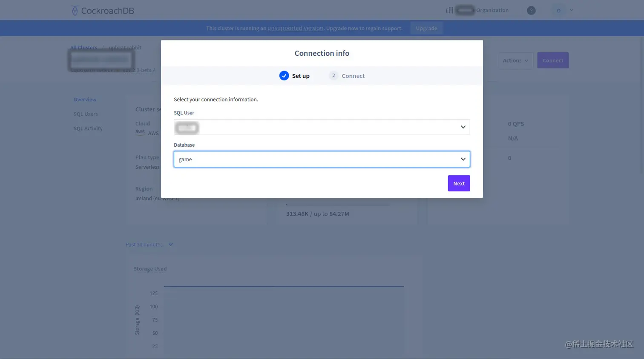Expand the Past 30 minutes time range
644x359 pixels.
[x=149, y=245]
